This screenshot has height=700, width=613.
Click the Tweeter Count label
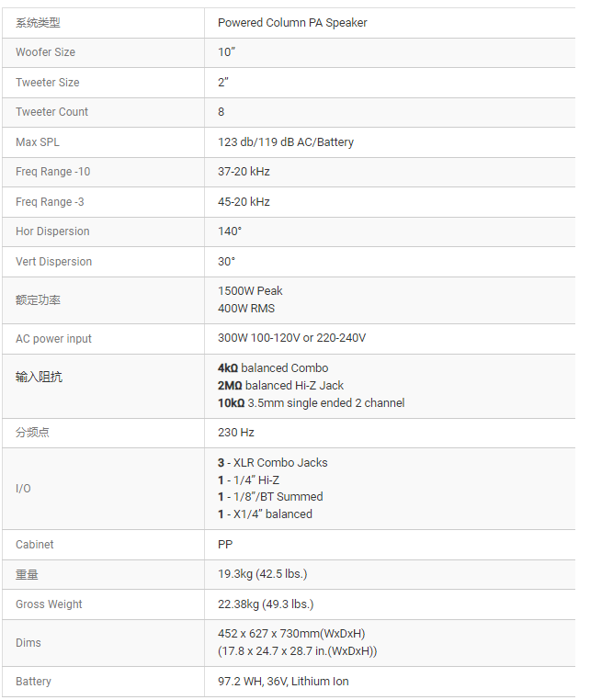pos(52,112)
